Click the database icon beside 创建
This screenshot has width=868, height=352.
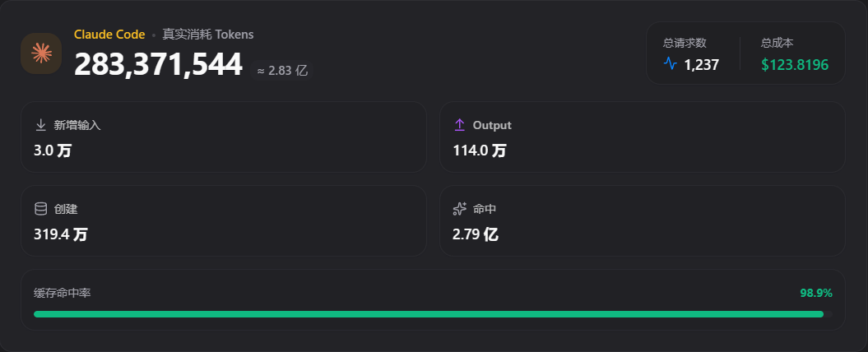coord(41,209)
